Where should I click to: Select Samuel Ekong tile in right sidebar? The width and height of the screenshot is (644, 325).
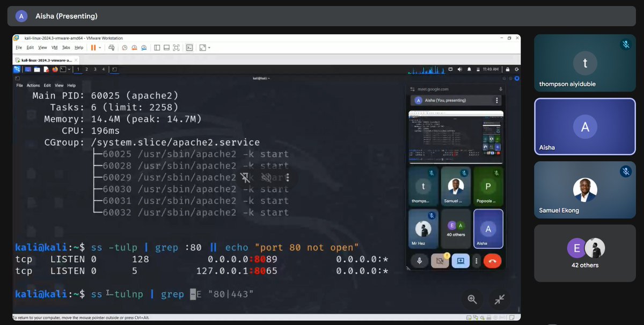point(585,191)
